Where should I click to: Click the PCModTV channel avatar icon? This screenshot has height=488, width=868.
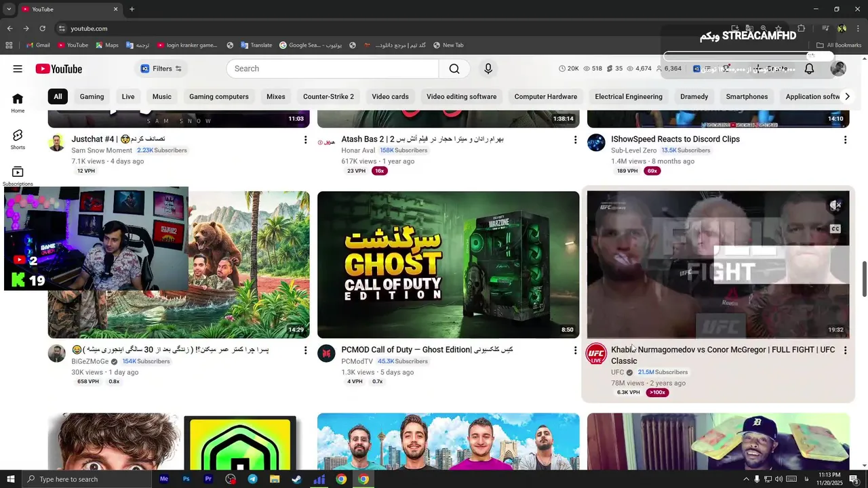point(326,354)
